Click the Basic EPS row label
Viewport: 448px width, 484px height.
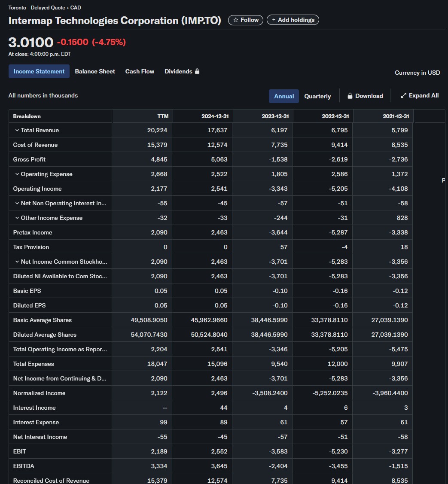click(x=27, y=291)
